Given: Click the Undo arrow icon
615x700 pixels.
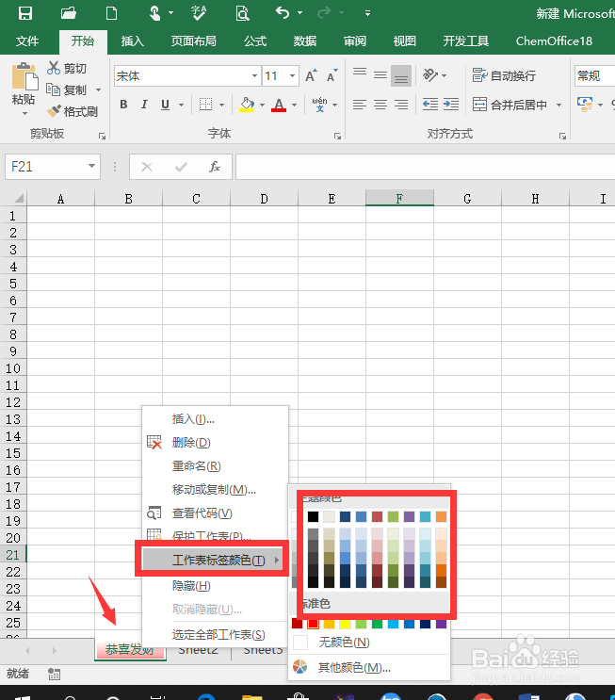Looking at the screenshot, I should 283,12.
